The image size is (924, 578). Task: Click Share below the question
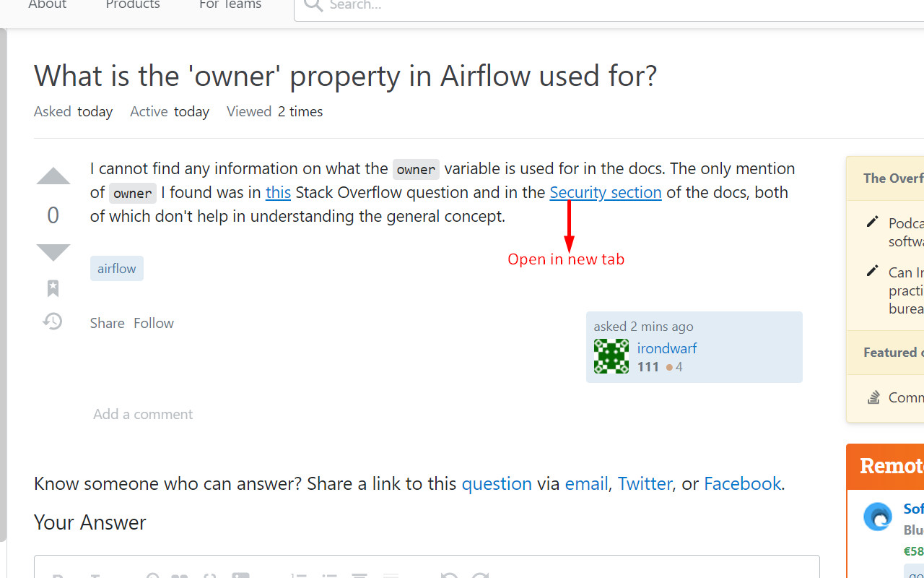tap(108, 323)
